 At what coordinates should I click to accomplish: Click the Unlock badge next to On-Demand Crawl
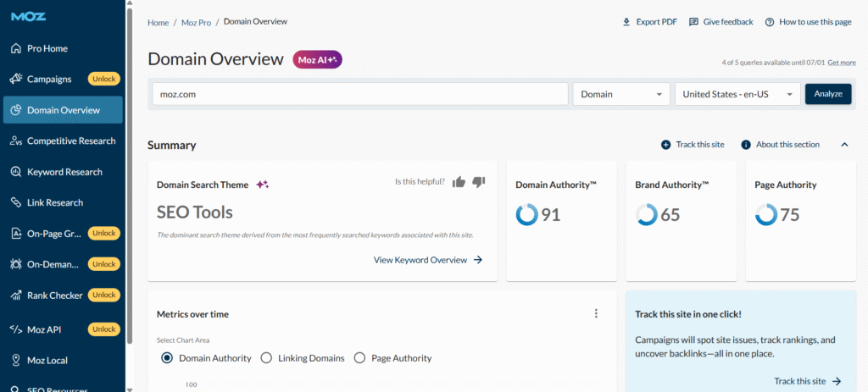[104, 264]
